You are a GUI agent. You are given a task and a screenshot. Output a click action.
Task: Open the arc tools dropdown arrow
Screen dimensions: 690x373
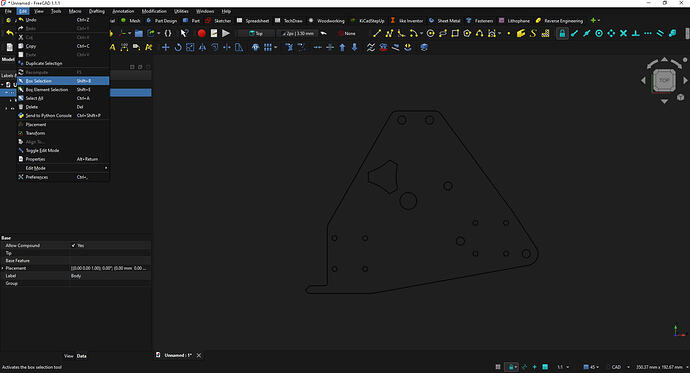click(422, 33)
